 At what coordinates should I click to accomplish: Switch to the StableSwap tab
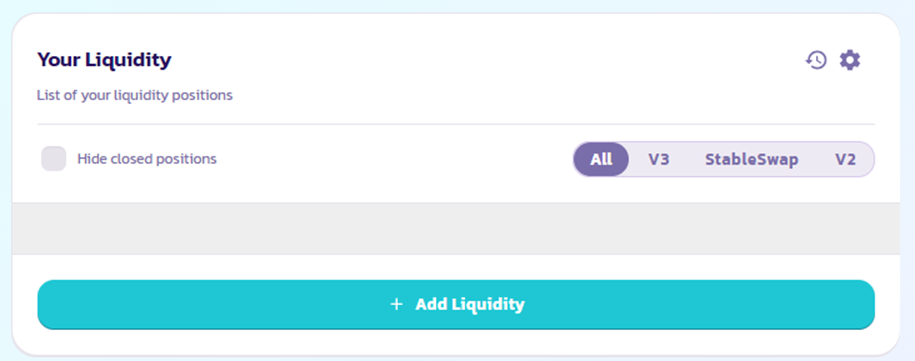pyautogui.click(x=752, y=159)
